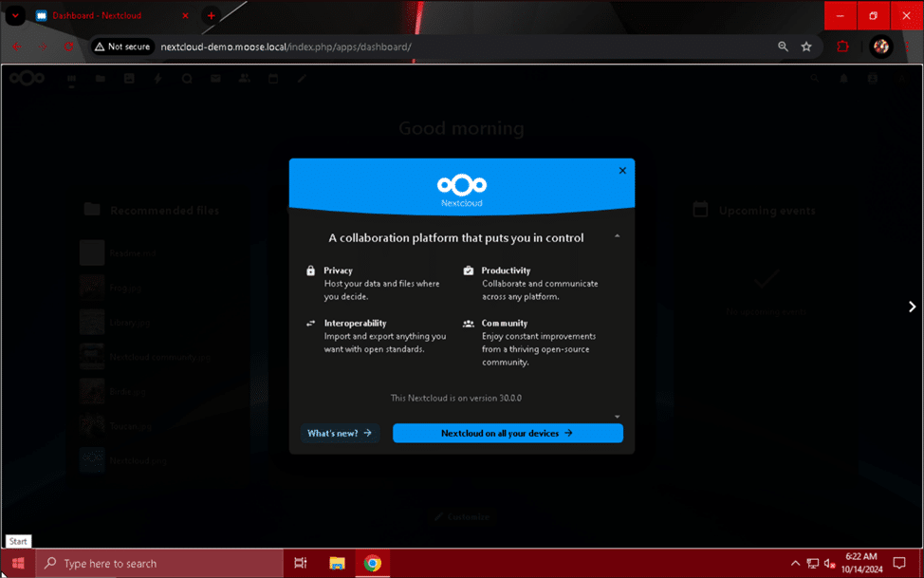Open the contacts menu icon in header
This screenshot has height=578, width=924.
point(873,79)
